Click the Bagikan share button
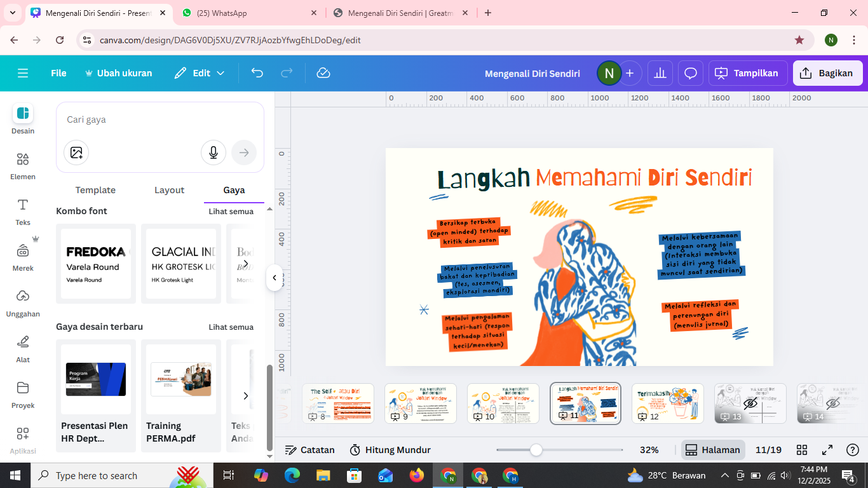Image resolution: width=868 pixels, height=488 pixels. click(x=827, y=73)
